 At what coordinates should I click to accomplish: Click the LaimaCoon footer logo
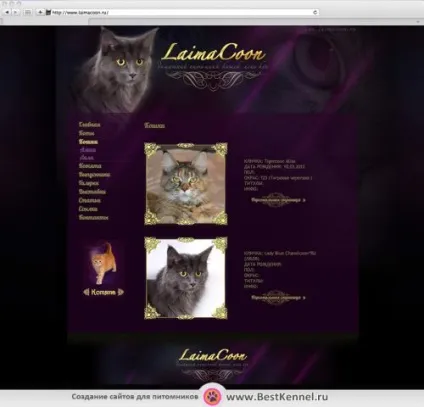(213, 356)
